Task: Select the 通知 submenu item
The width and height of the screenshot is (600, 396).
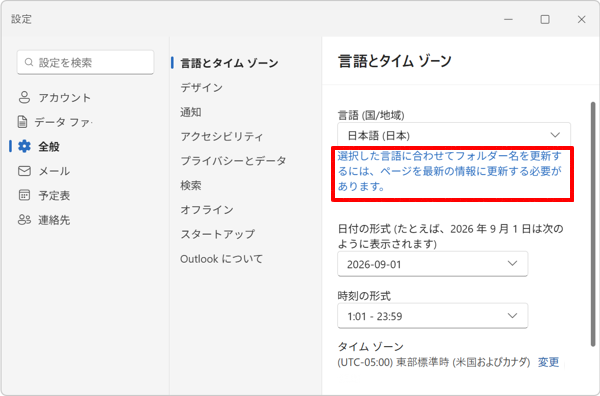Action: pyautogui.click(x=191, y=112)
